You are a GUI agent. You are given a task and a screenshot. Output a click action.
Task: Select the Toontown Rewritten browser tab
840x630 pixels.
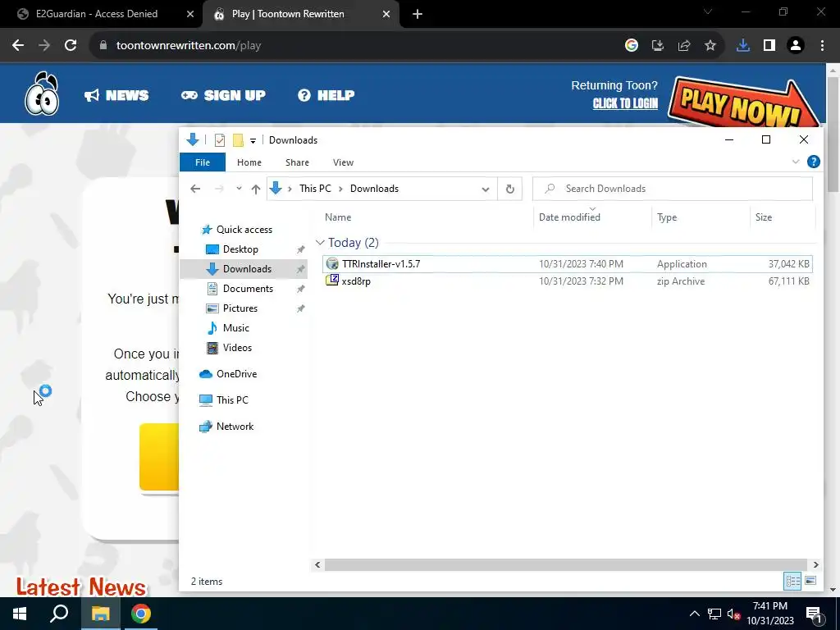(x=288, y=14)
